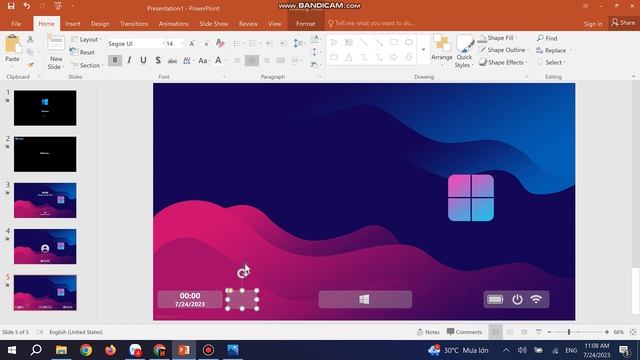Toggle left text alignment
640x360 pixels.
(x=237, y=60)
